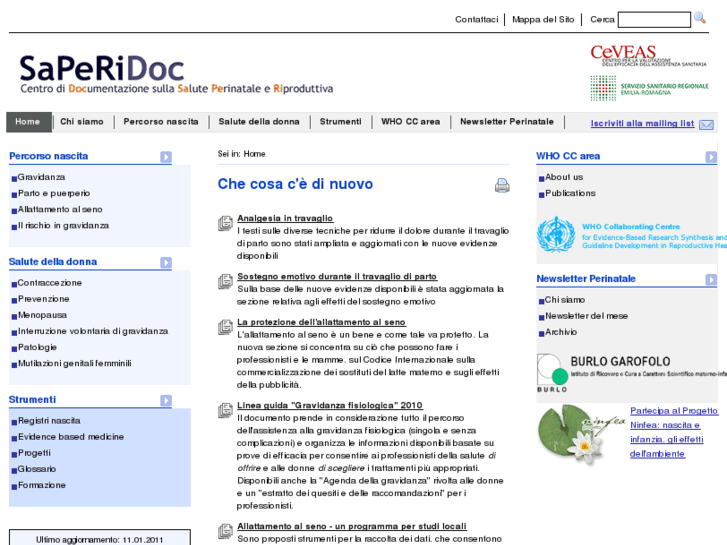Click the Burlo Garofolo logo
This screenshot has height=545, width=727.
click(631, 373)
